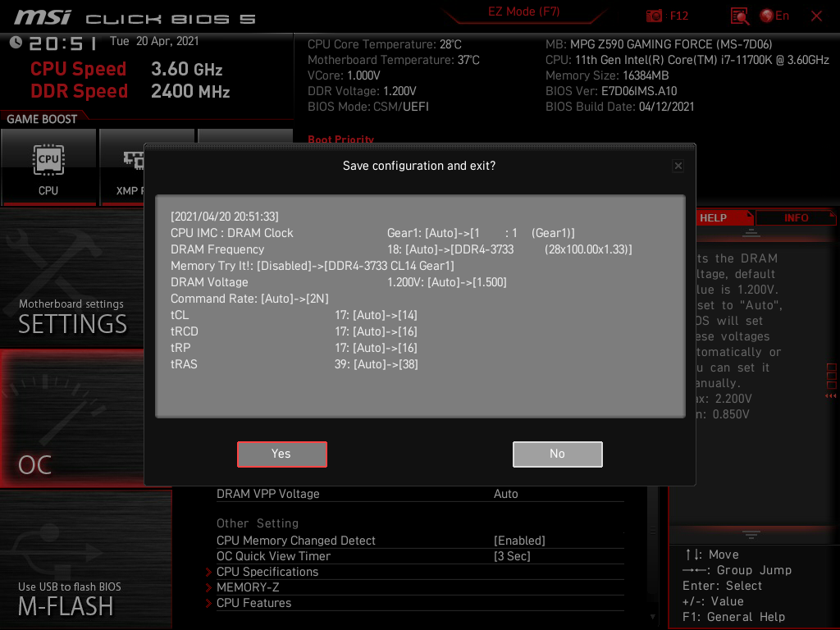Select the Command Rate change line

pos(249,299)
